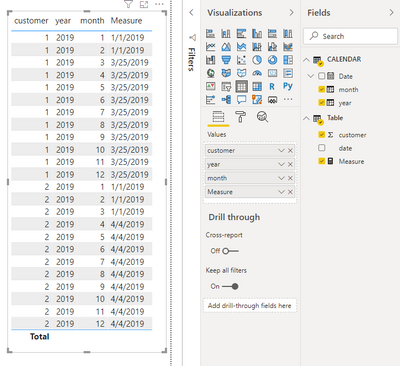Open dropdown for customer value field

(x=281, y=151)
